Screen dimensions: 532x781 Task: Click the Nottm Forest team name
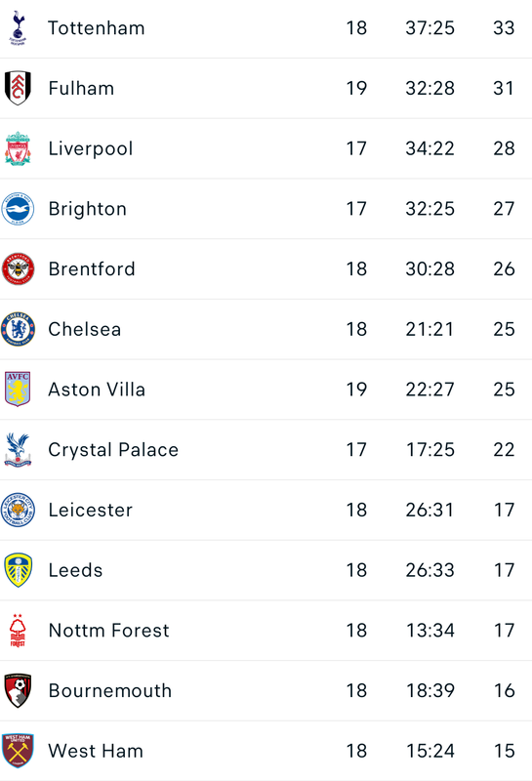click(x=108, y=631)
